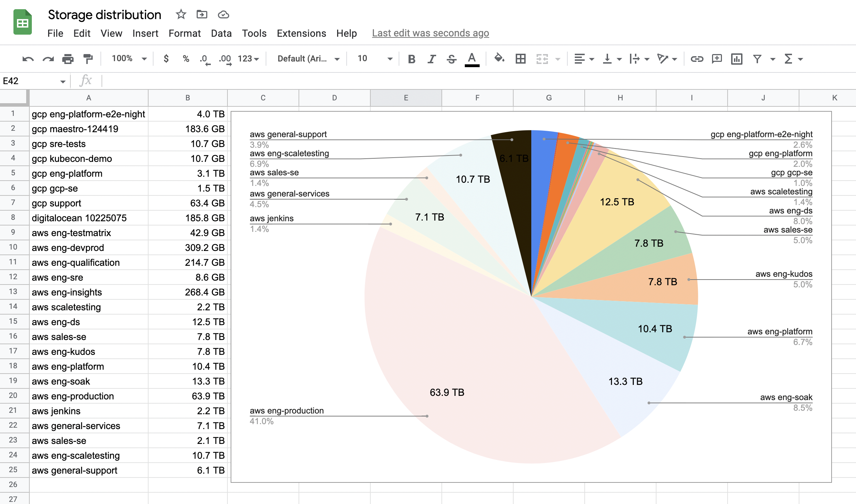856x504 pixels.
Task: Click the Insert link icon
Action: point(697,59)
